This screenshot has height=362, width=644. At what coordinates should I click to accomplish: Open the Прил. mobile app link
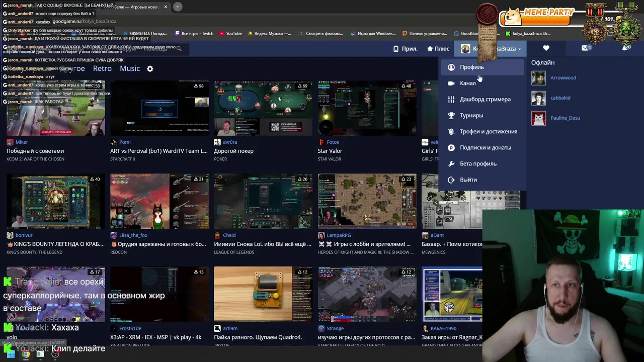click(x=405, y=49)
